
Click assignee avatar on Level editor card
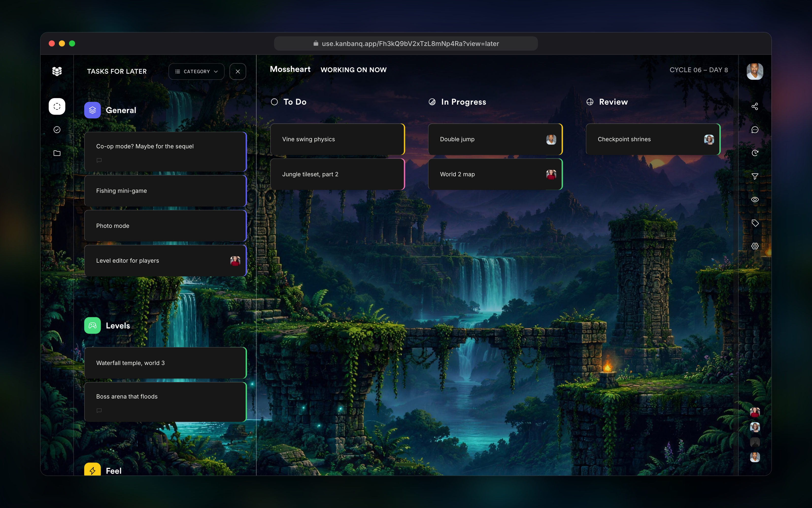click(x=235, y=261)
